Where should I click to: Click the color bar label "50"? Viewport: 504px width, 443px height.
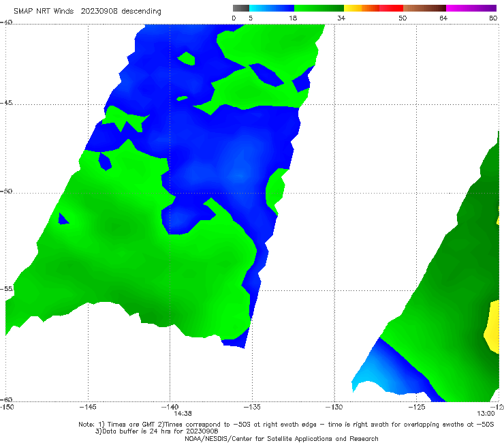point(403,18)
